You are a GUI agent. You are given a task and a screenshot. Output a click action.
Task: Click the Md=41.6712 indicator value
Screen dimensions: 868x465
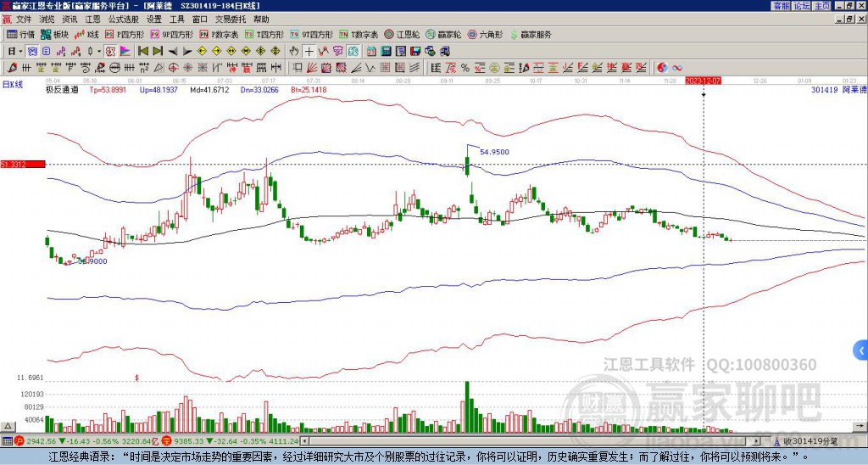(210, 89)
